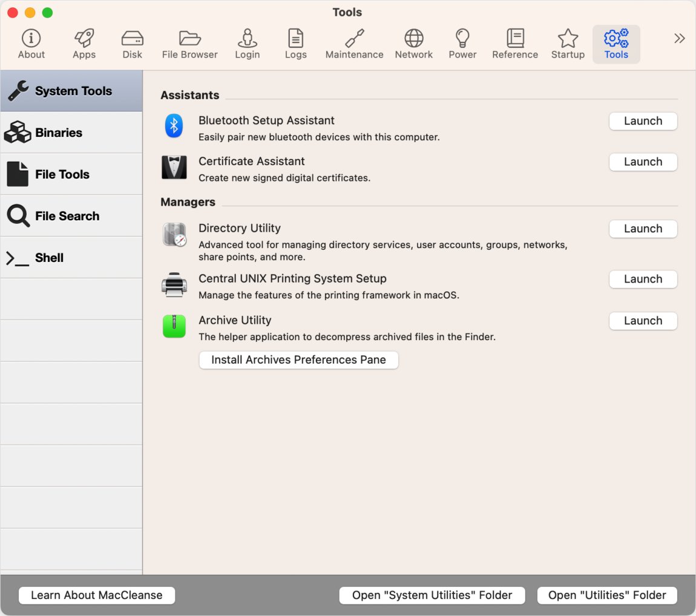Click the Bluetooth Setup Assistant icon
This screenshot has height=616, width=696.
(x=174, y=126)
